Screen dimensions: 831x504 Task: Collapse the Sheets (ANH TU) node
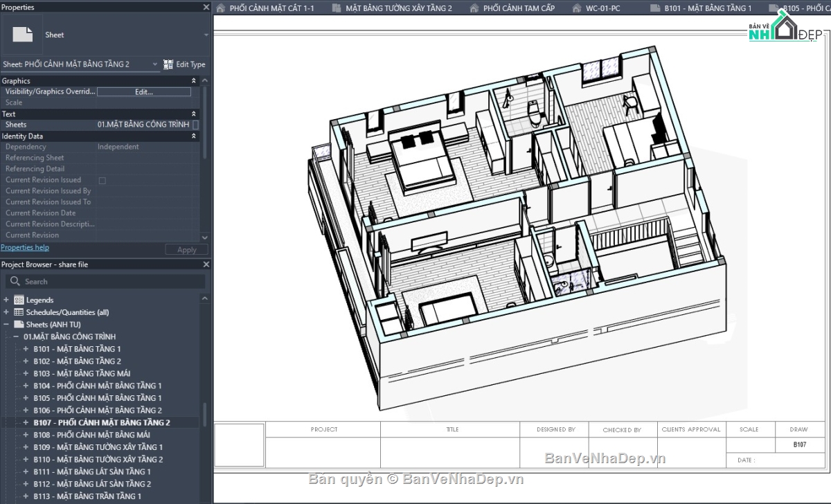(x=6, y=324)
